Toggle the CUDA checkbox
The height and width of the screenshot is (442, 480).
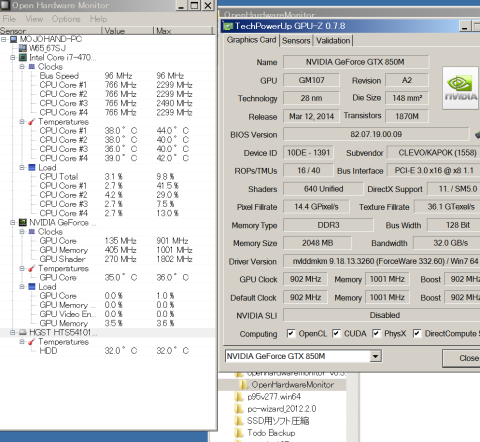[336, 333]
